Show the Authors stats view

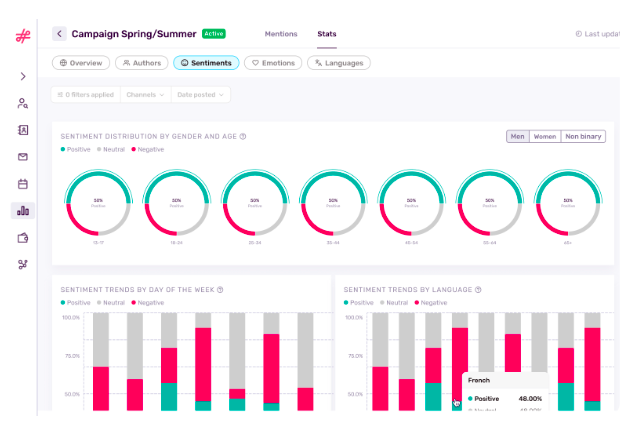142,63
